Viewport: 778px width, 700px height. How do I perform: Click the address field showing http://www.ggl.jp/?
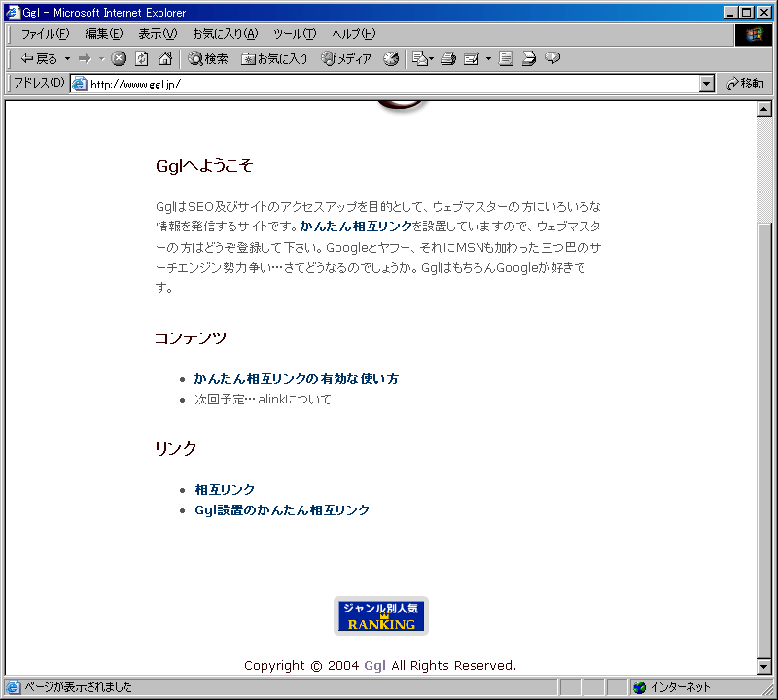(x=384, y=84)
